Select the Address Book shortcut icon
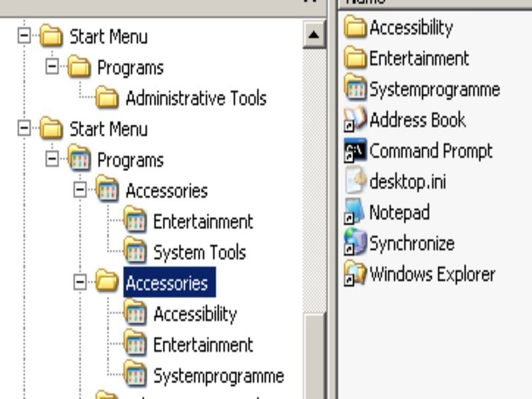This screenshot has height=399, width=532. pos(356,119)
